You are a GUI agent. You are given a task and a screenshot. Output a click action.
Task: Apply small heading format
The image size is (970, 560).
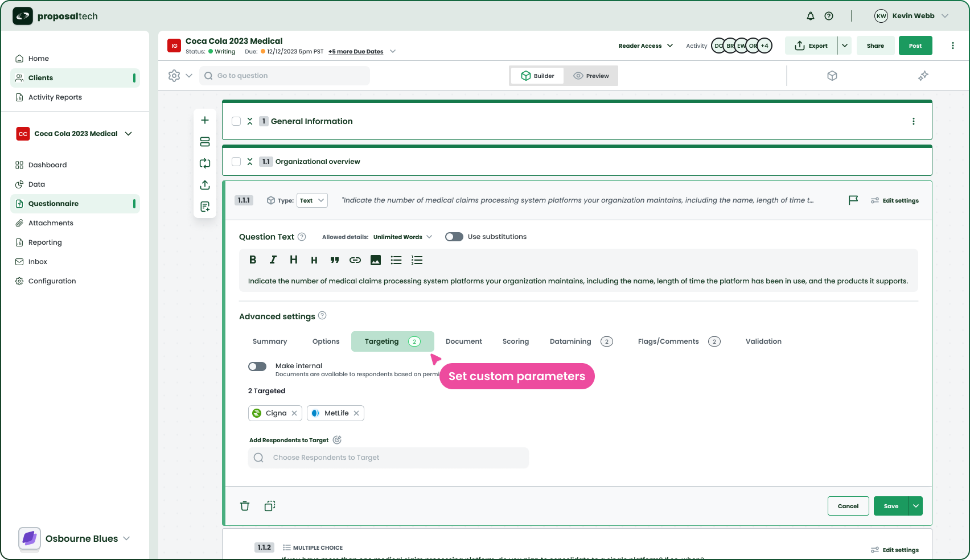click(314, 260)
